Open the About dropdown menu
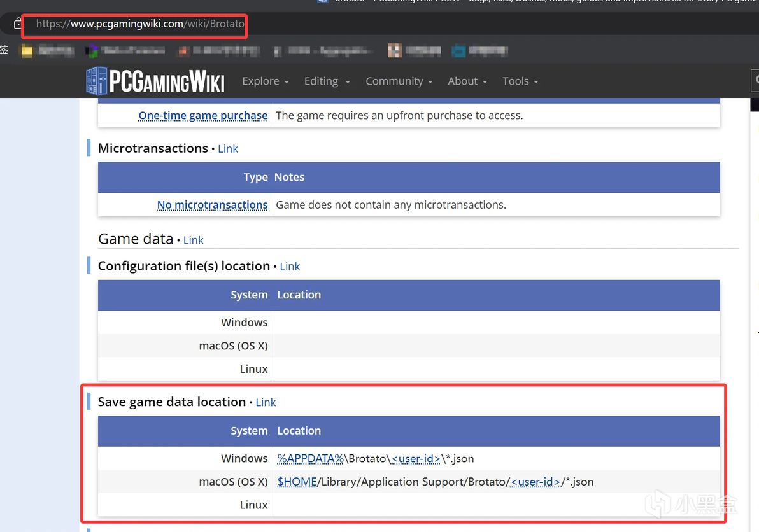This screenshot has height=532, width=759. (x=467, y=81)
